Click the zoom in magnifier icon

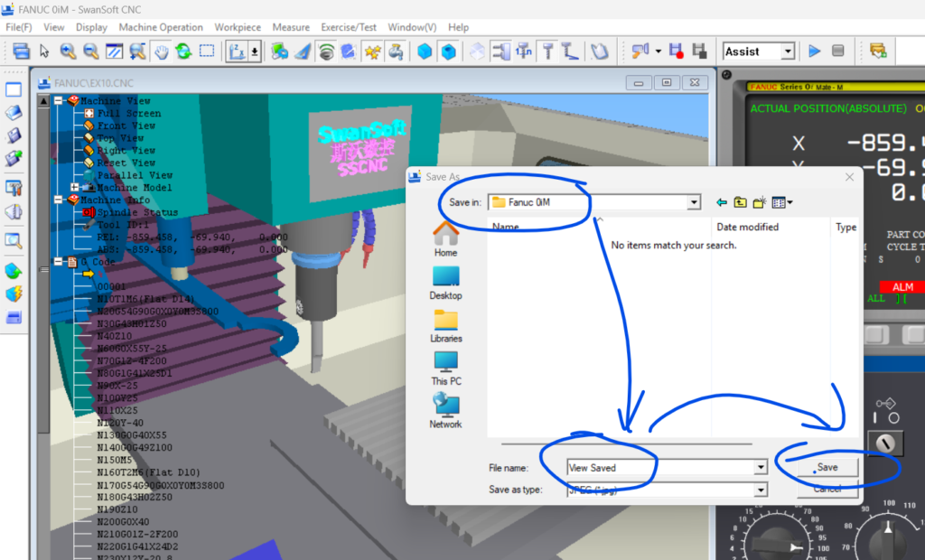[68, 51]
